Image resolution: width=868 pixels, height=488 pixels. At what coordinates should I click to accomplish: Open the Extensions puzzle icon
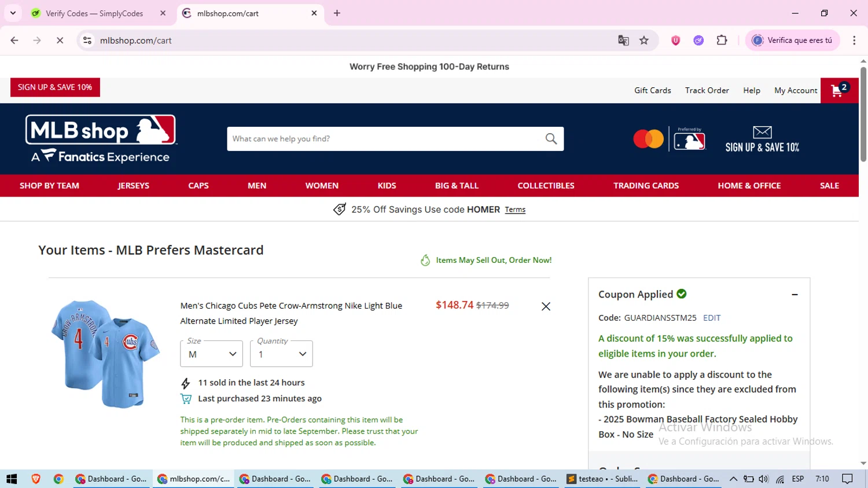point(722,41)
